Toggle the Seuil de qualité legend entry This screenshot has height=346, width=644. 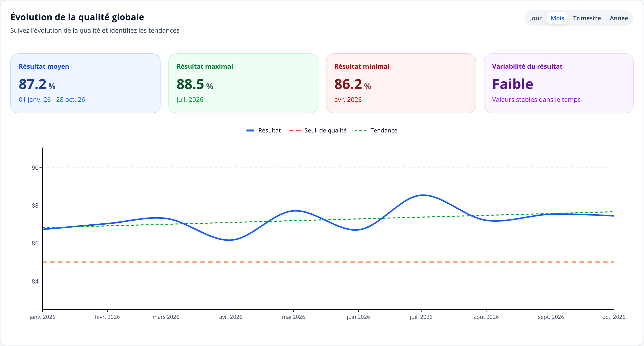(x=318, y=130)
